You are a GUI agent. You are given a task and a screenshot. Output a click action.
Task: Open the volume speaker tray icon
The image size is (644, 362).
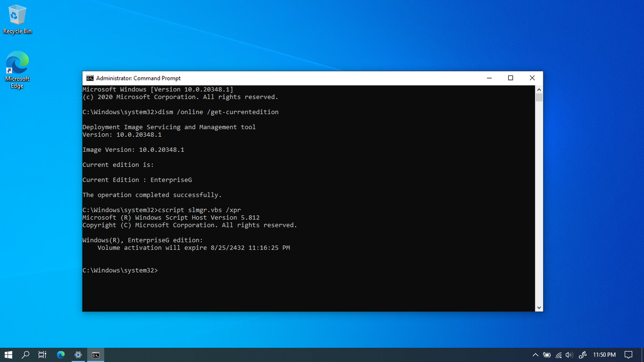click(x=569, y=355)
